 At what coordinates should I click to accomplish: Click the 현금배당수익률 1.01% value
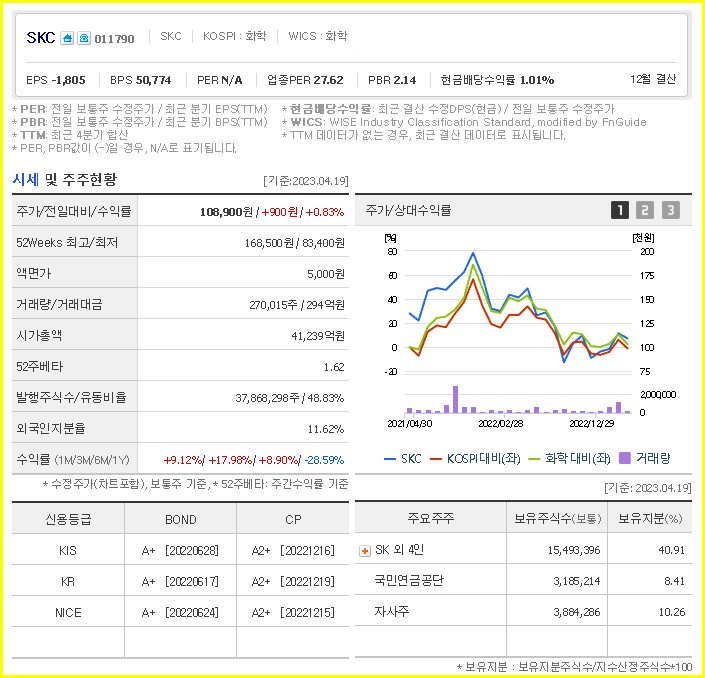pos(497,80)
